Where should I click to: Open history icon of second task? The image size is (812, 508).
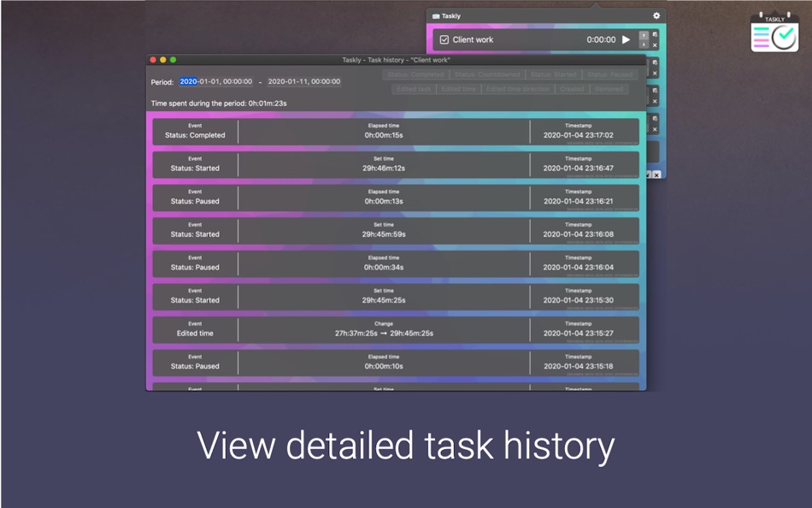click(x=655, y=62)
